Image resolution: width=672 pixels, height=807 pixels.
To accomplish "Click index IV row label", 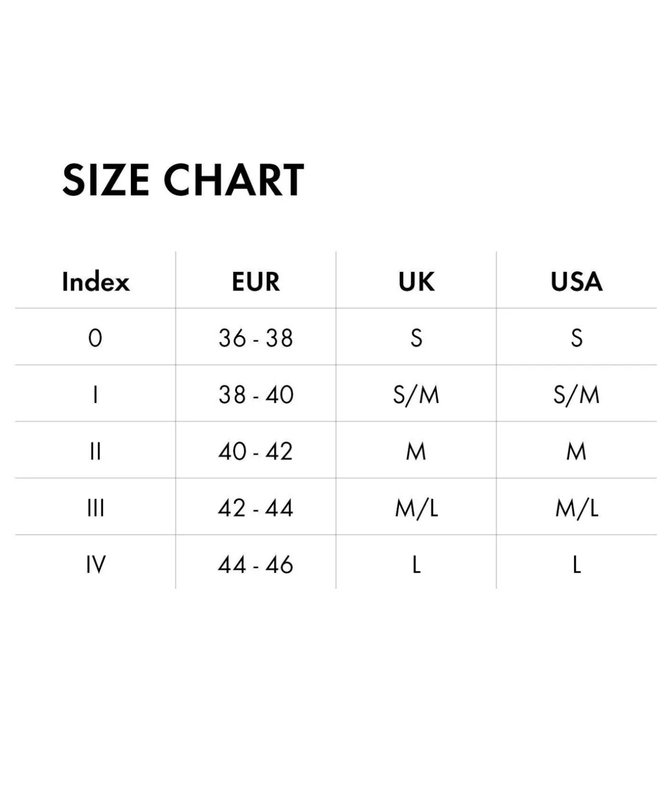I will [x=96, y=565].
